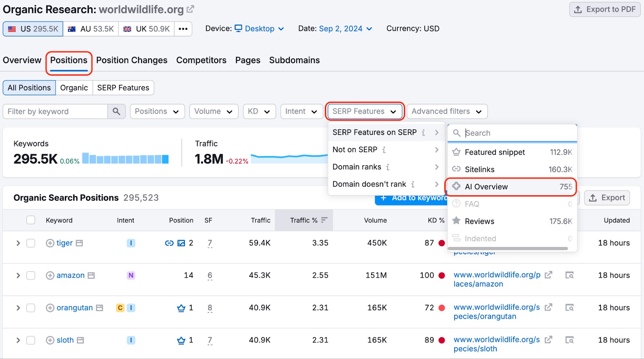644x359 pixels.
Task: Open the more databases ellipsis button
Action: tap(183, 29)
